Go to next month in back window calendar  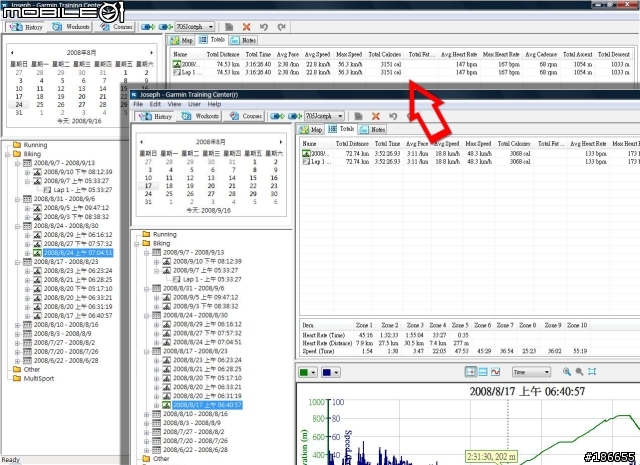point(151,53)
